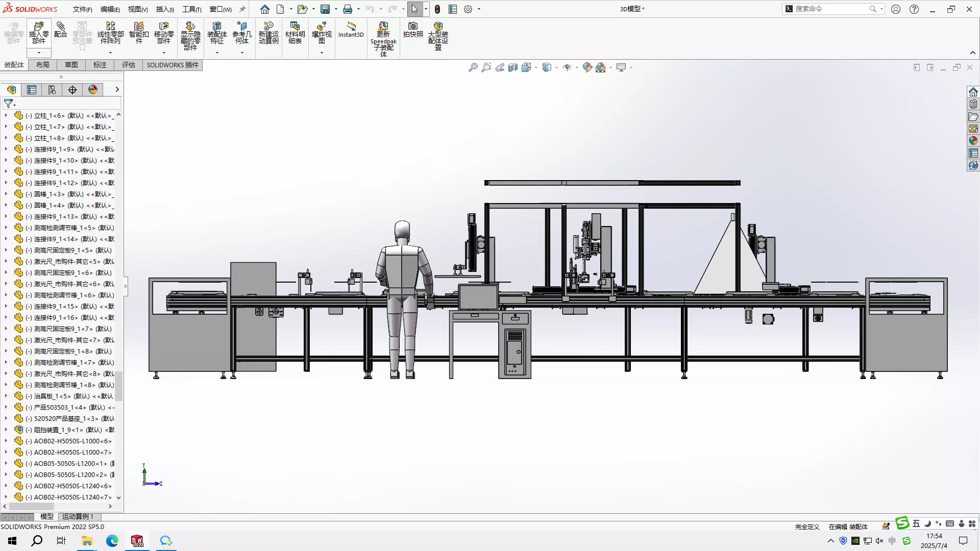Open the 文件(F) menu

(x=83, y=9)
